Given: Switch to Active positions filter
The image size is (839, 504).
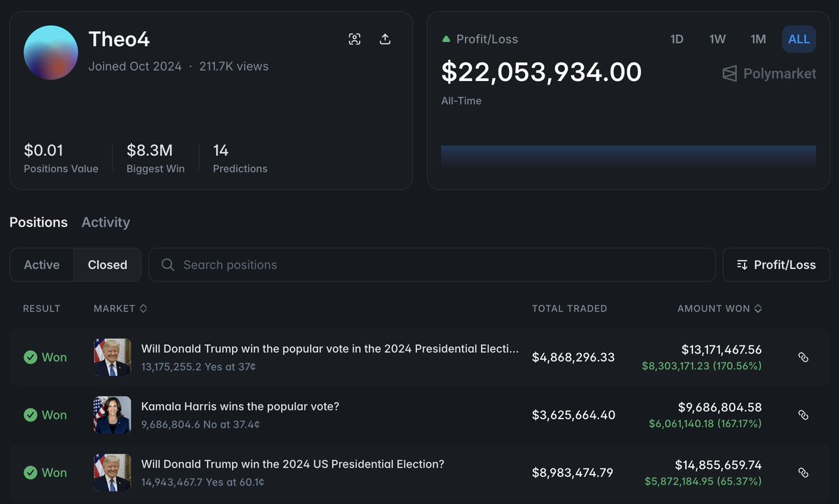Looking at the screenshot, I should tap(42, 265).
